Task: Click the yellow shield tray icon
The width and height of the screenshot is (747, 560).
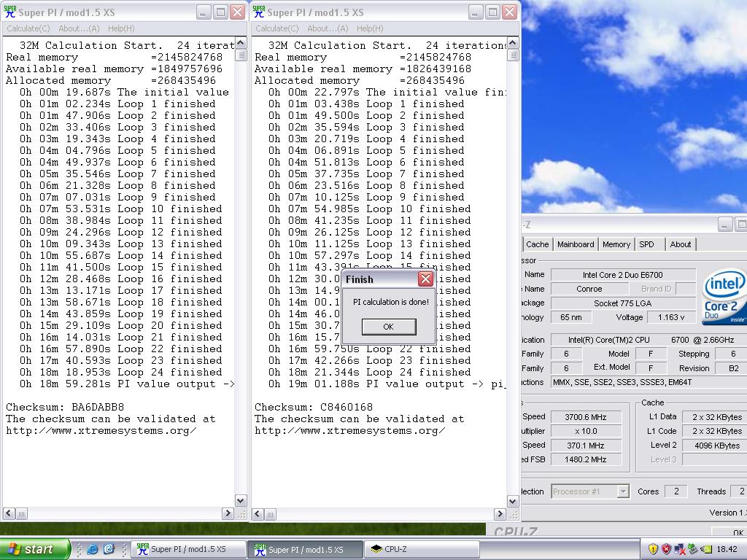Action: [x=653, y=549]
